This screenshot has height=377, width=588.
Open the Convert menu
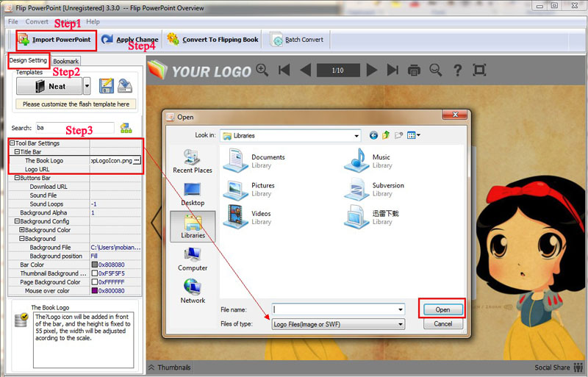tap(37, 22)
